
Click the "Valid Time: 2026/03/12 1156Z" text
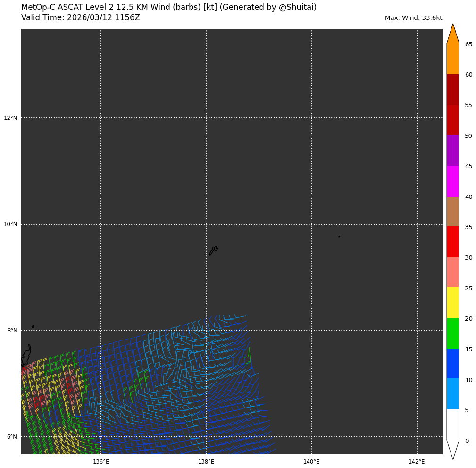[x=81, y=18]
